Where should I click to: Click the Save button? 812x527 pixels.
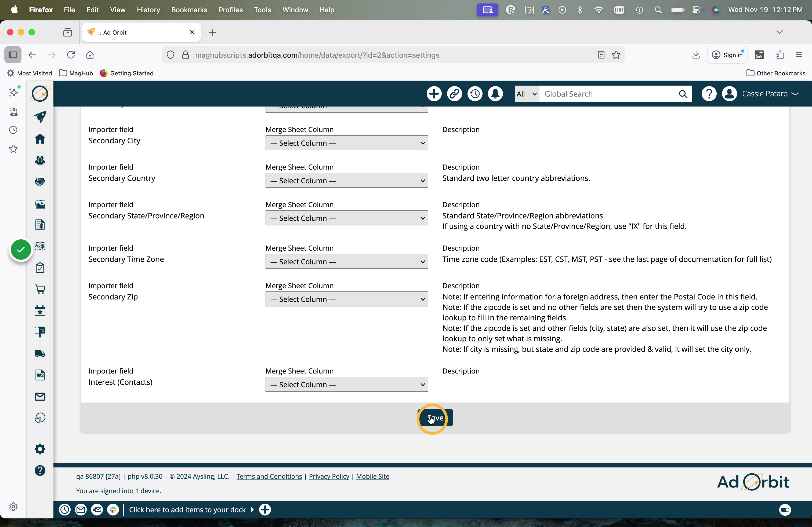click(435, 418)
